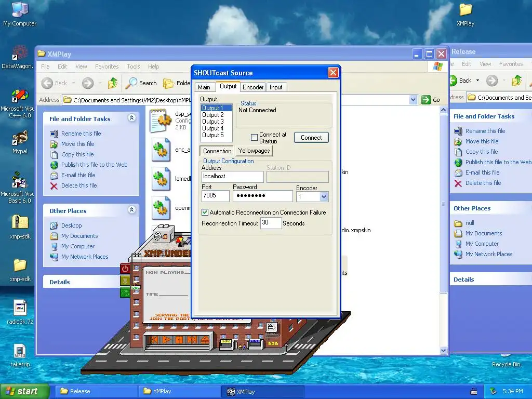
Task: Toggle Connect at Startup checkbox
Action: click(x=254, y=137)
